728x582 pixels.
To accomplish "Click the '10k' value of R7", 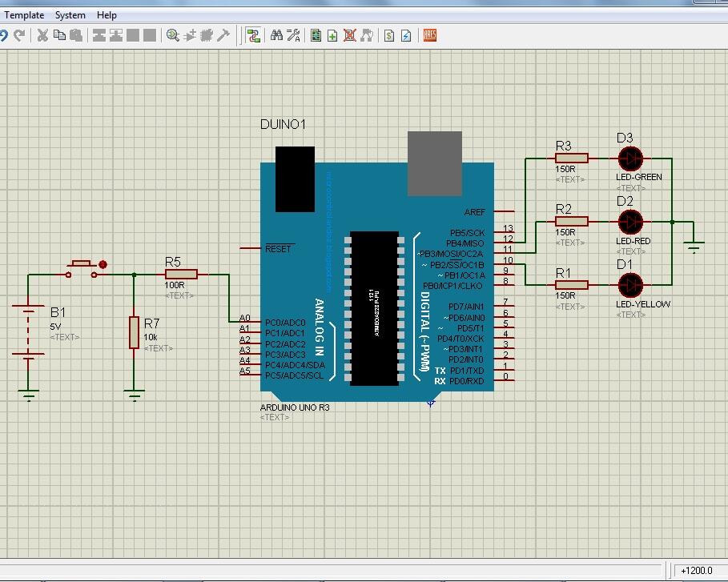I will pyautogui.click(x=151, y=337).
